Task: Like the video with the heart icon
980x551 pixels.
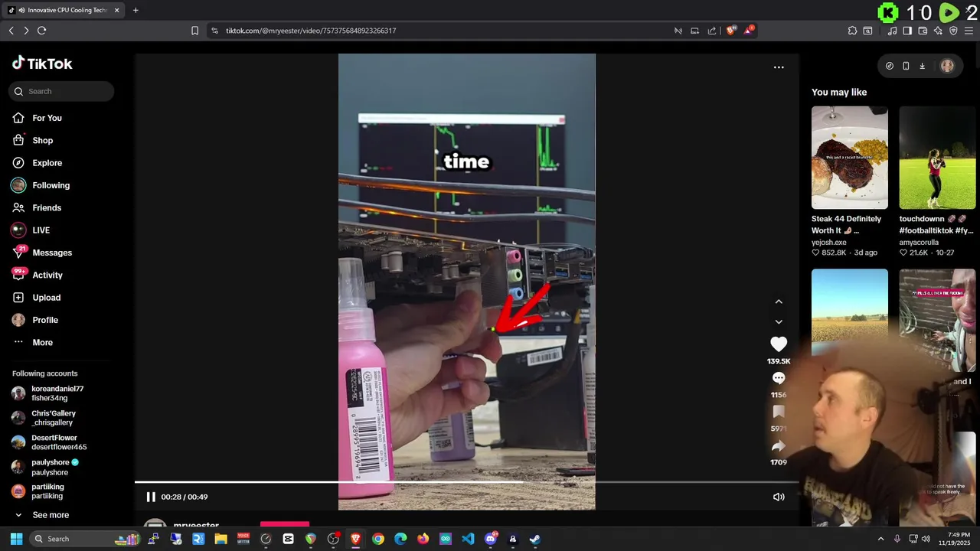Action: [x=779, y=344]
